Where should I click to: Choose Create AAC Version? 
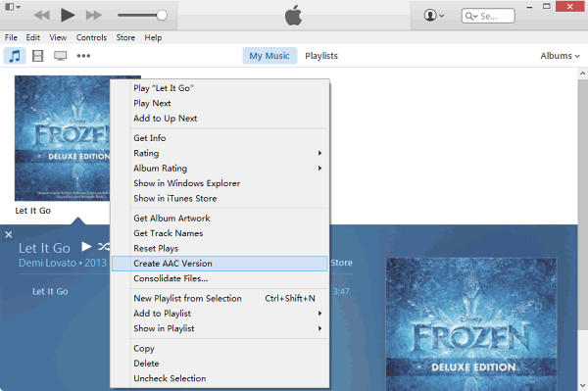tap(220, 264)
